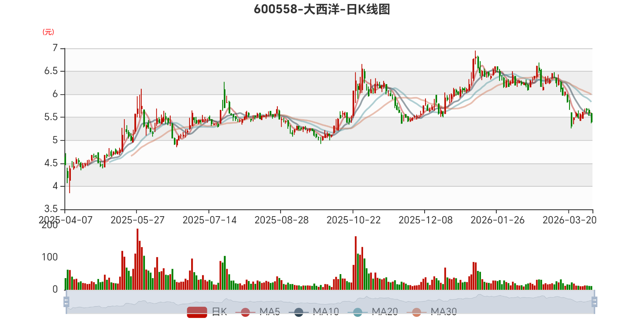Click the right data zoom handle
Screen dimensions: 644x322
594,302
